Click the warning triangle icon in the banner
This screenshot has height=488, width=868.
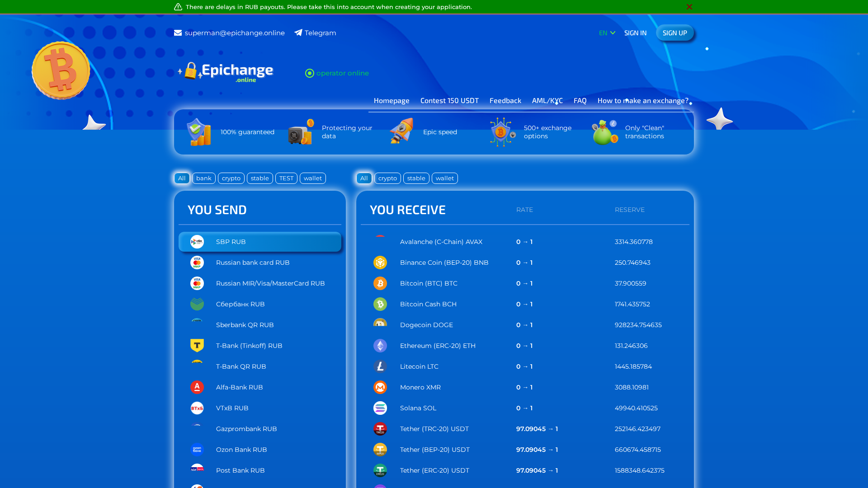[x=178, y=7]
